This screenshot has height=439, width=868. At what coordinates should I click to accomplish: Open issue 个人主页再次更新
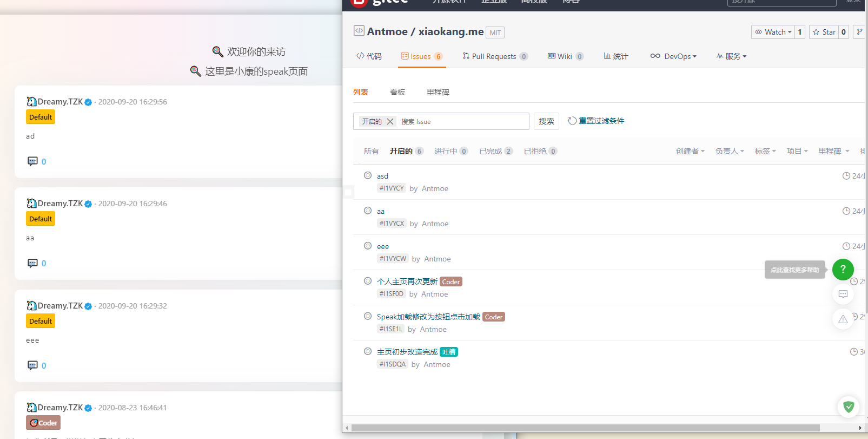[x=407, y=281]
